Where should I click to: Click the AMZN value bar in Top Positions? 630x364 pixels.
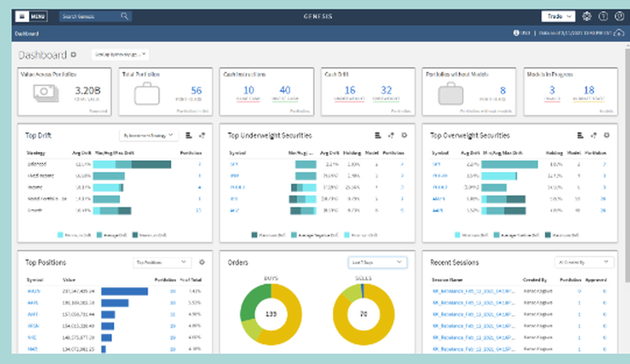pos(125,292)
